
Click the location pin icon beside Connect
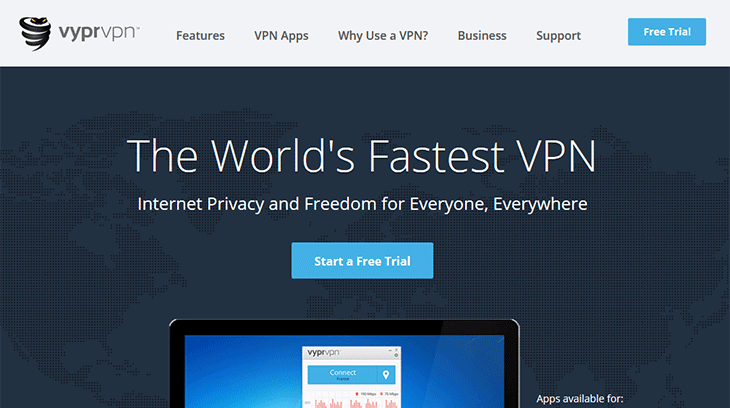386,374
